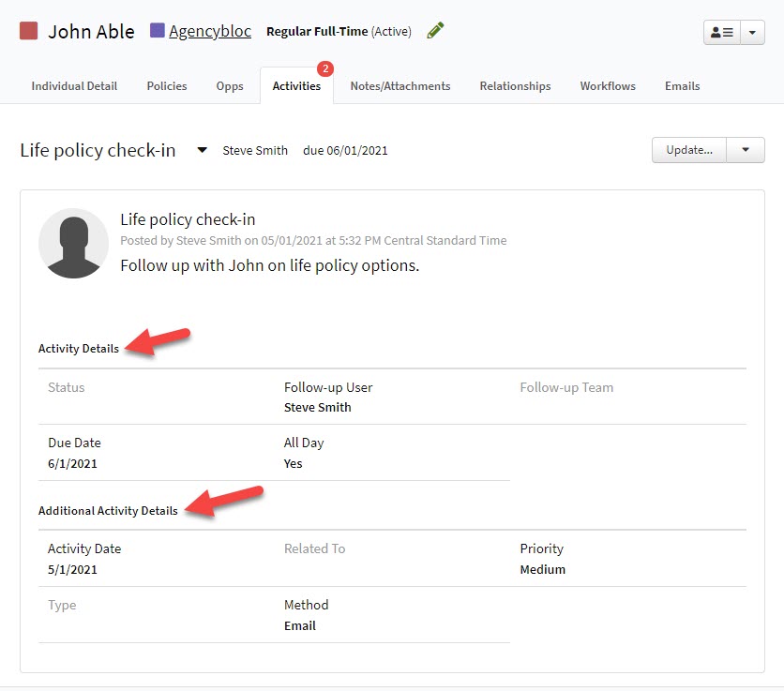Switch to the Relationships tab

[x=515, y=85]
